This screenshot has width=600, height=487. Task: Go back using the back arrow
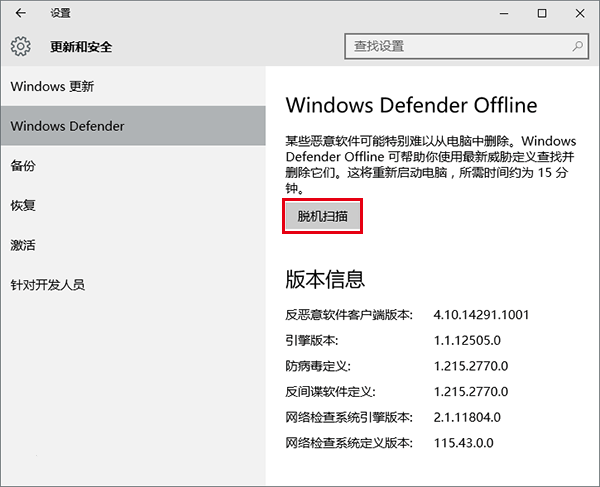tap(21, 13)
